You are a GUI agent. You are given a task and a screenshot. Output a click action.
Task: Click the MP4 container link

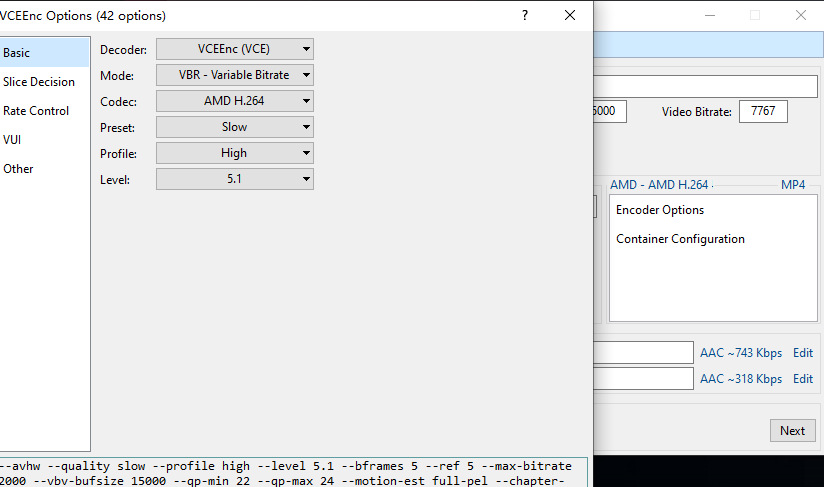(793, 185)
